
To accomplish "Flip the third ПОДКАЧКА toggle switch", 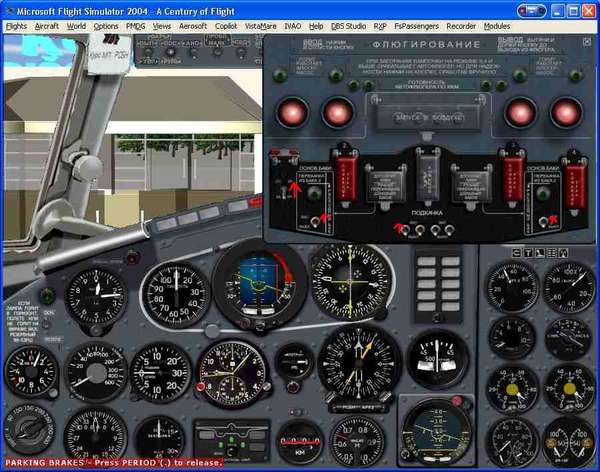I will click(435, 230).
